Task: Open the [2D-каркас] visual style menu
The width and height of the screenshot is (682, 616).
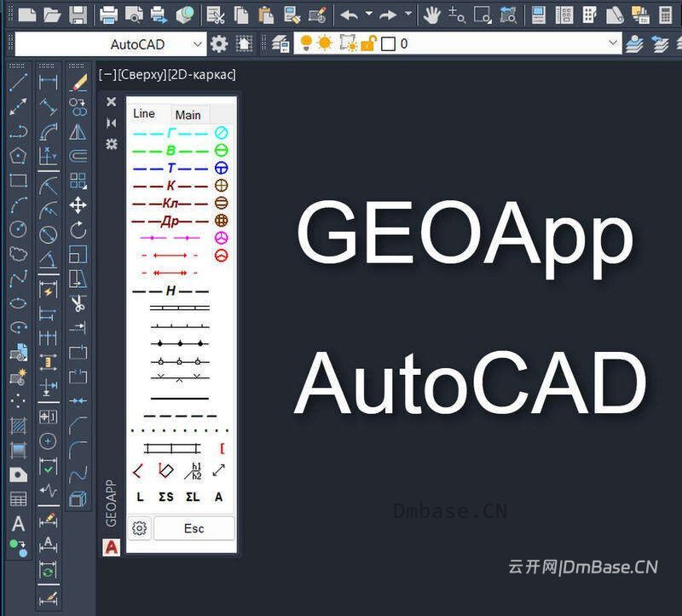Action: 202,74
